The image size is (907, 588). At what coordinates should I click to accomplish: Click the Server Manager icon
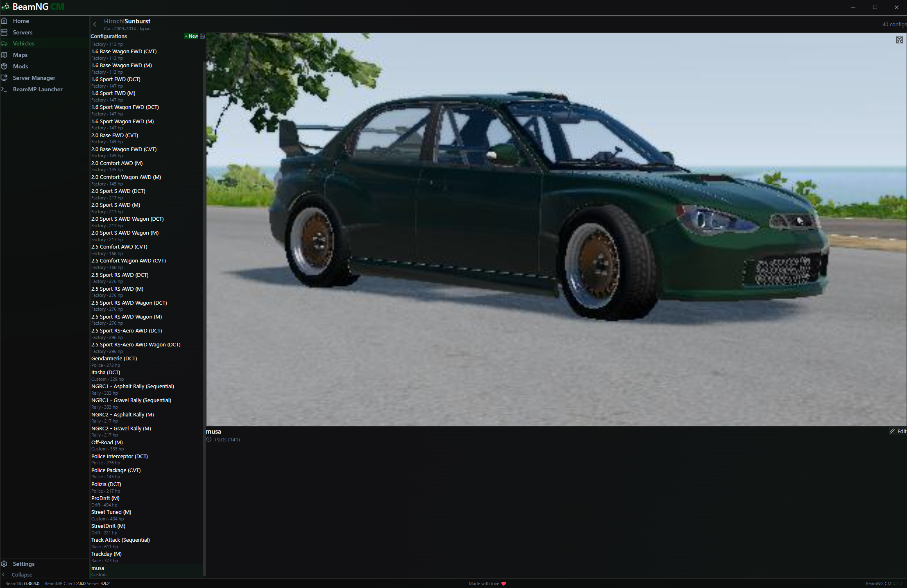[4, 78]
